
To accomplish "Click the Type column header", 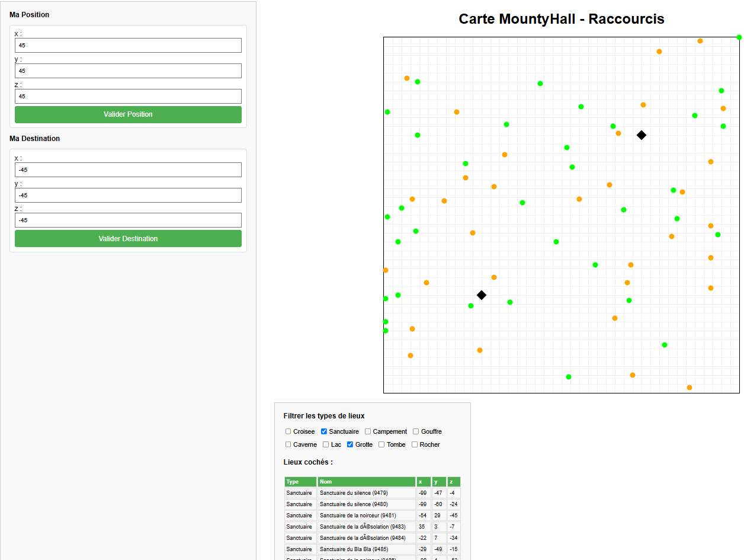I will [x=300, y=482].
